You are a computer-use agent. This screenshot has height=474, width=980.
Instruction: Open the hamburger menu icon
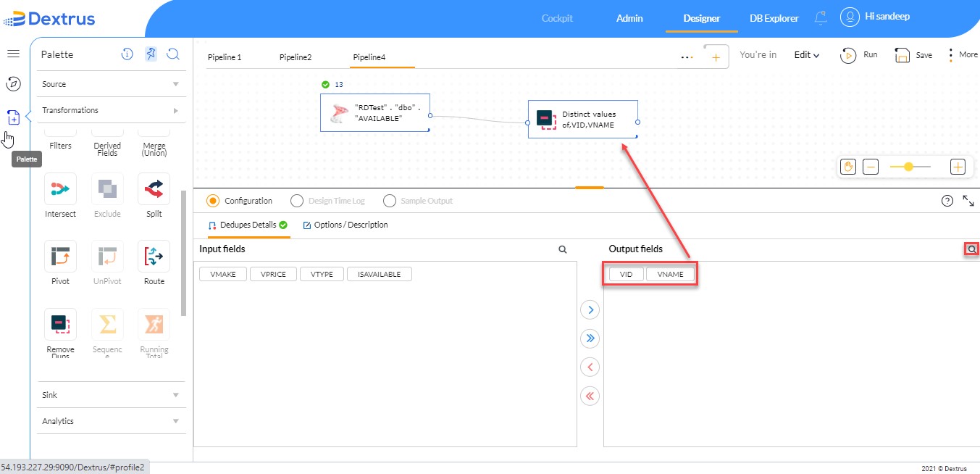pyautogui.click(x=13, y=54)
